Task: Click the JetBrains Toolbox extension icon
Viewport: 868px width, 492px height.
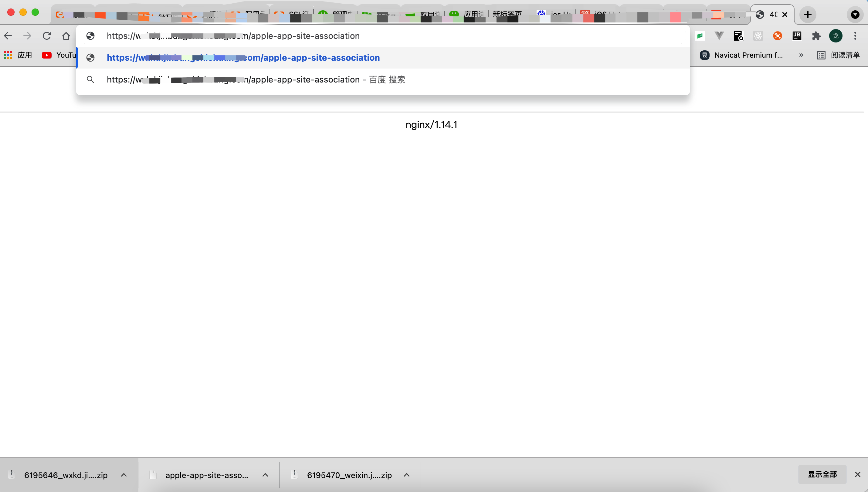Action: click(797, 35)
